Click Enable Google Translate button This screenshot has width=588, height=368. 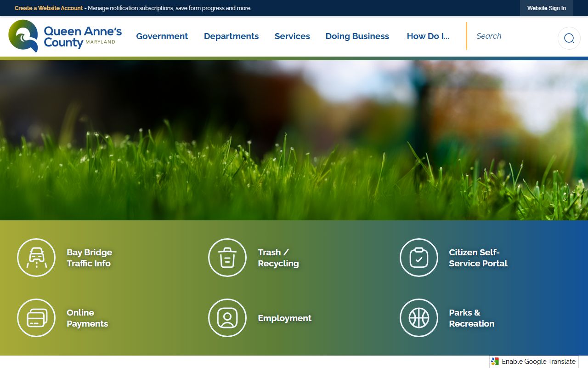pyautogui.click(x=534, y=362)
